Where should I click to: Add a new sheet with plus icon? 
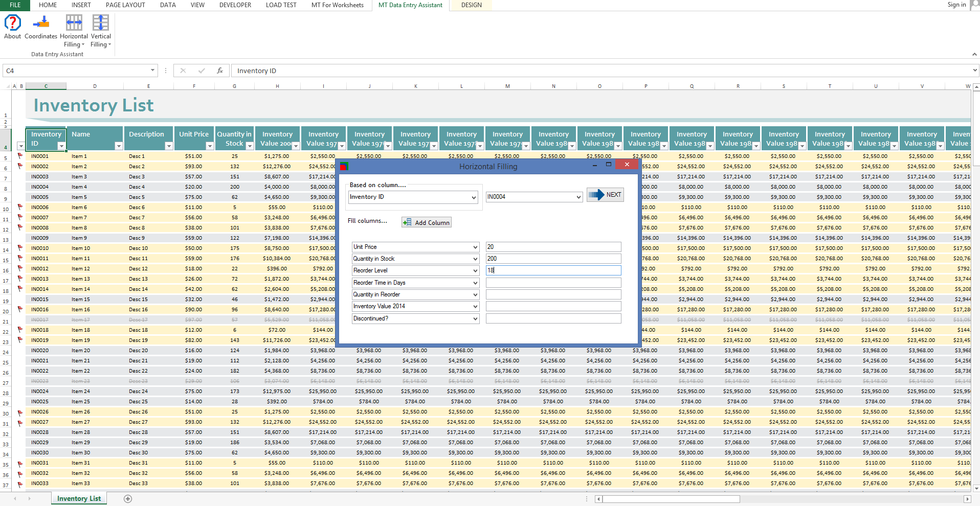coord(128,499)
